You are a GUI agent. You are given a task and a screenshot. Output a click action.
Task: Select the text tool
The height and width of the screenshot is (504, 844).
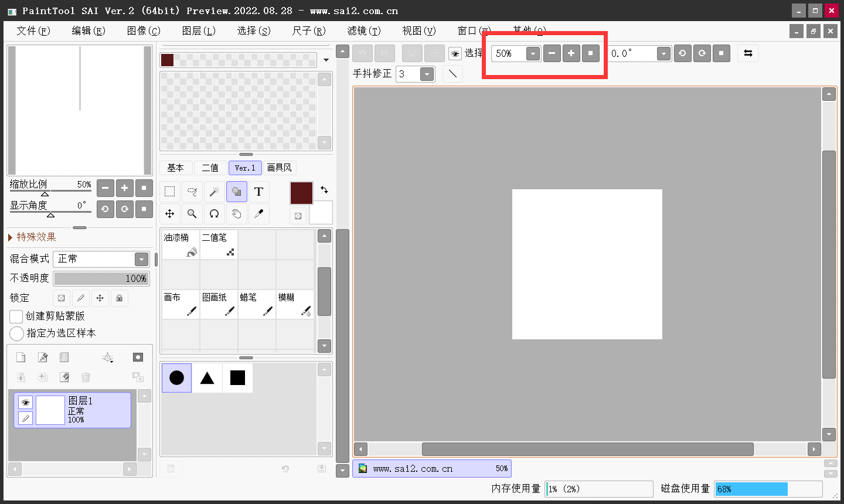[259, 192]
